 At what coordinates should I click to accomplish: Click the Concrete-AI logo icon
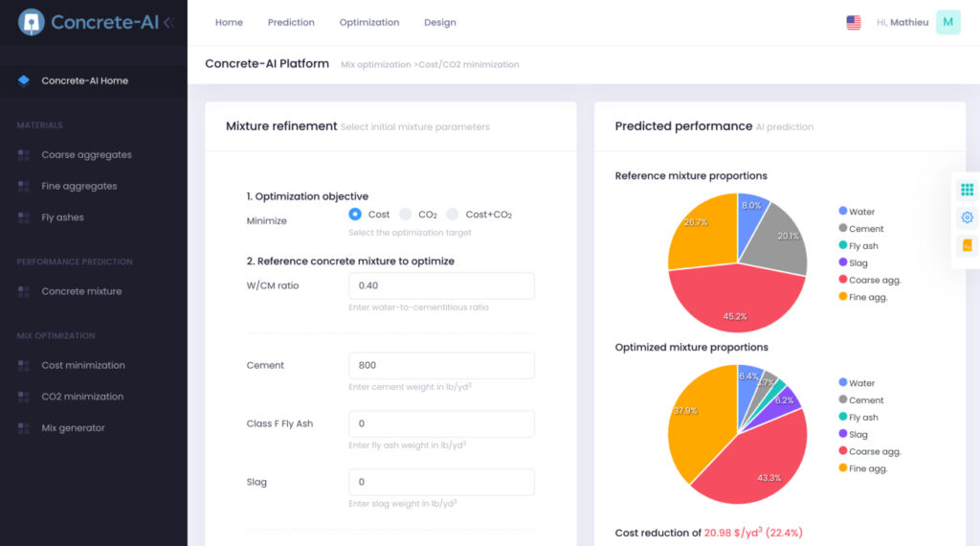(x=32, y=22)
